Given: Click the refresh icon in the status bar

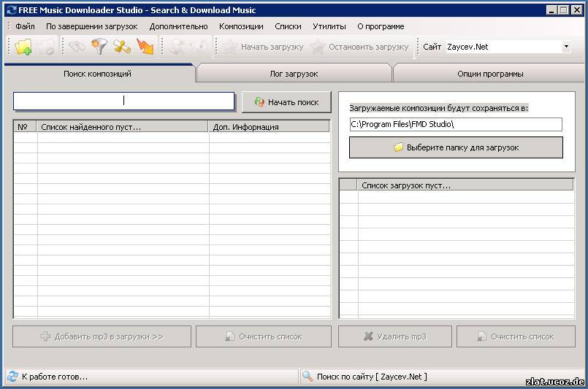Looking at the screenshot, I should coord(12,377).
